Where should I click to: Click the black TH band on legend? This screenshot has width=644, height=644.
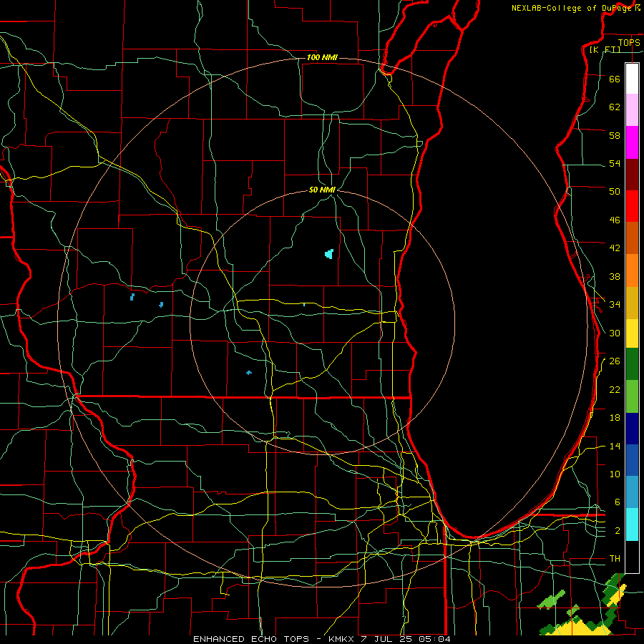click(632, 557)
